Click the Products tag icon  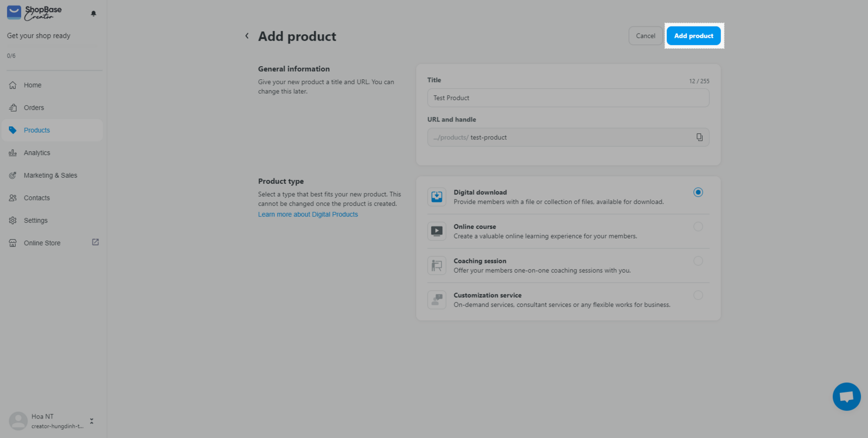pos(12,130)
